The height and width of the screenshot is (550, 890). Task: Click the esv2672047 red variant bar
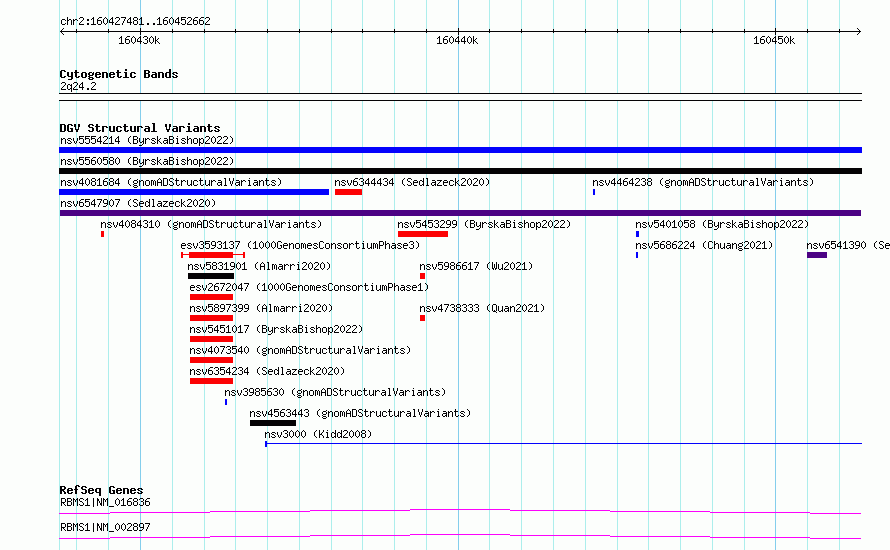tap(212, 297)
